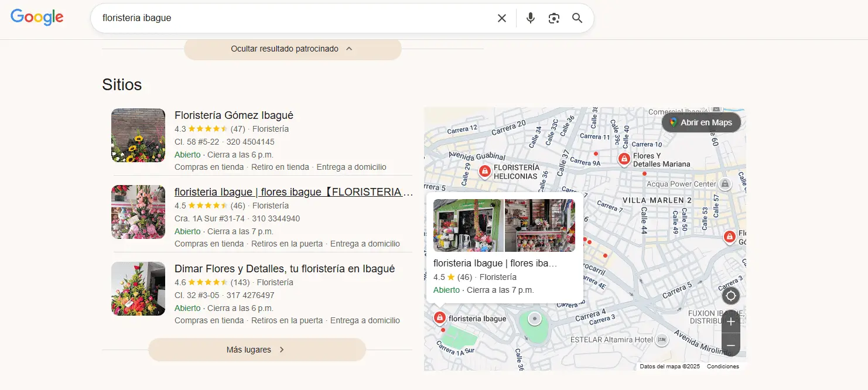Open Dimar Flores y Detalles listing
868x390 pixels.
coord(284,269)
